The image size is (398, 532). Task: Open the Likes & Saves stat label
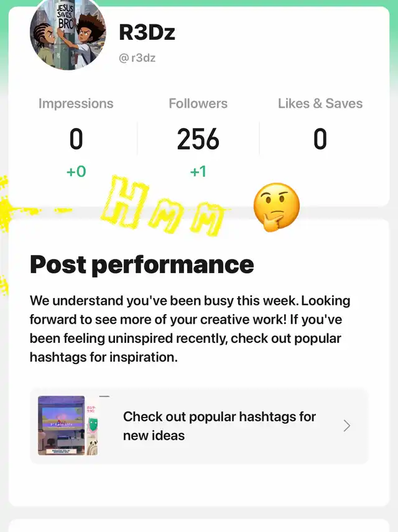pos(320,104)
